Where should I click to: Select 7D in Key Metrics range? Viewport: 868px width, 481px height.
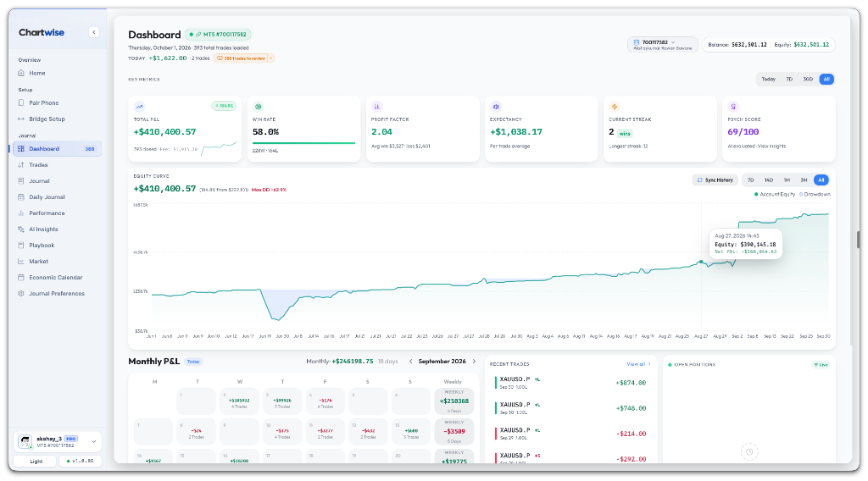[x=789, y=79]
